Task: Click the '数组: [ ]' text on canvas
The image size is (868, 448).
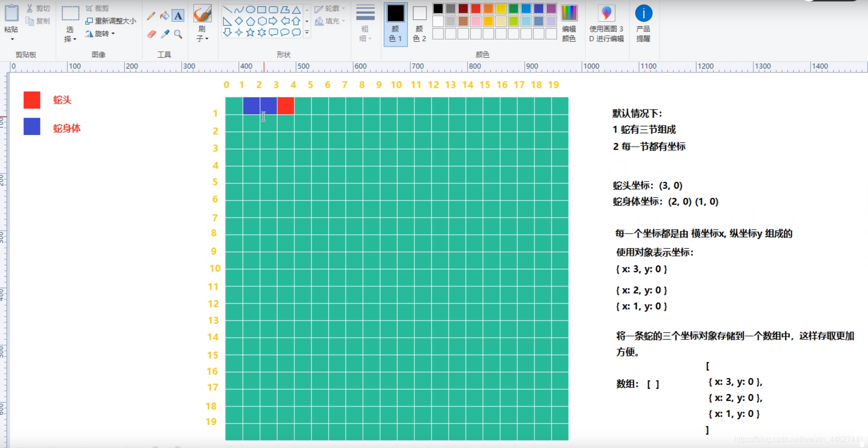Action: pos(638,384)
